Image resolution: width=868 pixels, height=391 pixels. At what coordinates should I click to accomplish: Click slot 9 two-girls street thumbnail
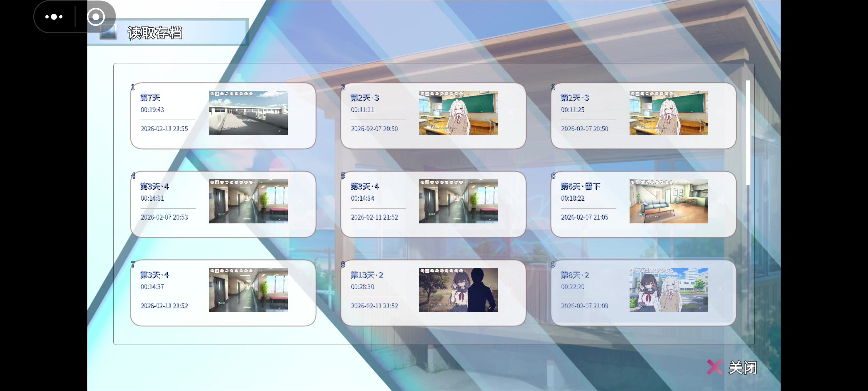669,290
